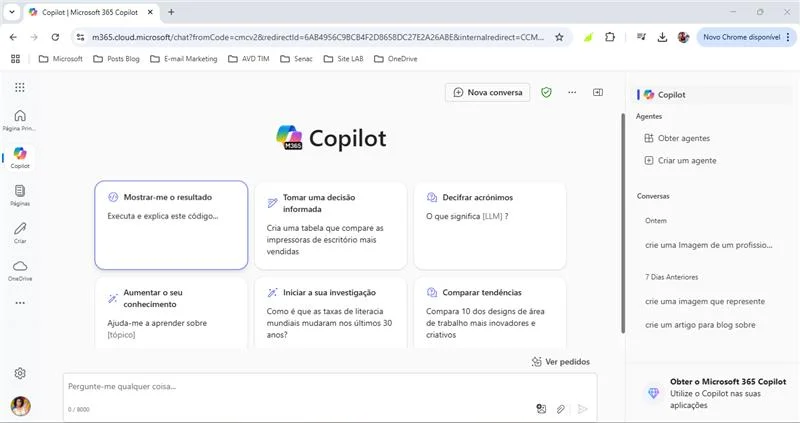
Task: Toggle the side panel collapse icon
Action: pyautogui.click(x=598, y=92)
